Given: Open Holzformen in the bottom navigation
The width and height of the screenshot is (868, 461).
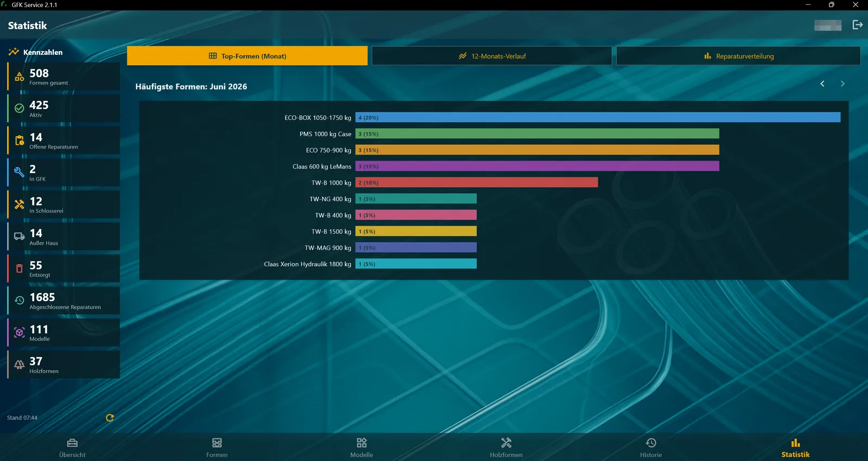Looking at the screenshot, I should tap(506, 448).
